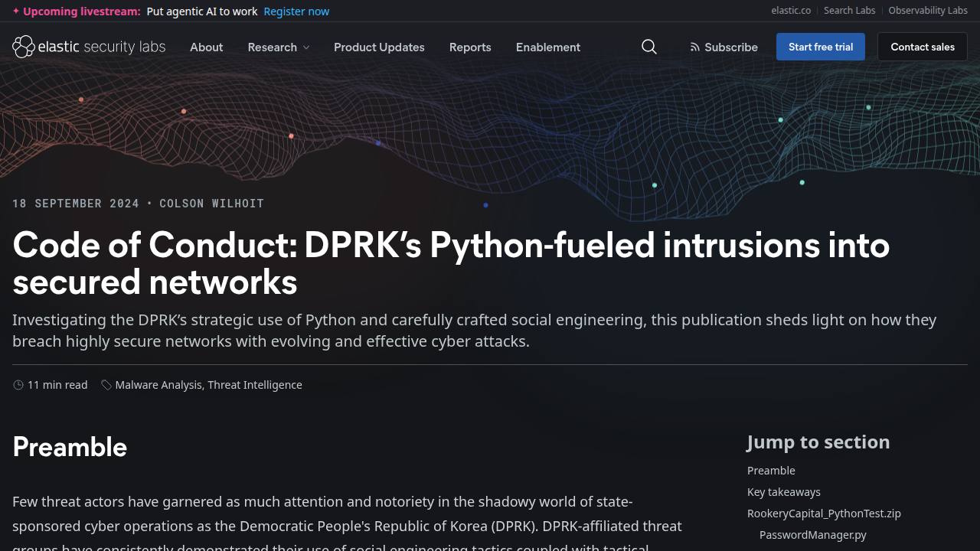
Task: Click the clock icon beside 11 min read
Action: (18, 385)
